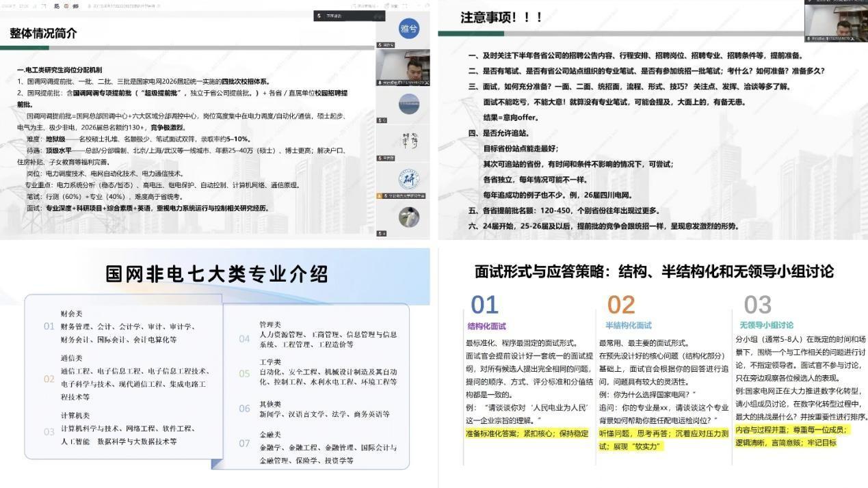Click the 待遇：顶级水平 line
The height and width of the screenshot is (488, 868).
click(186, 150)
